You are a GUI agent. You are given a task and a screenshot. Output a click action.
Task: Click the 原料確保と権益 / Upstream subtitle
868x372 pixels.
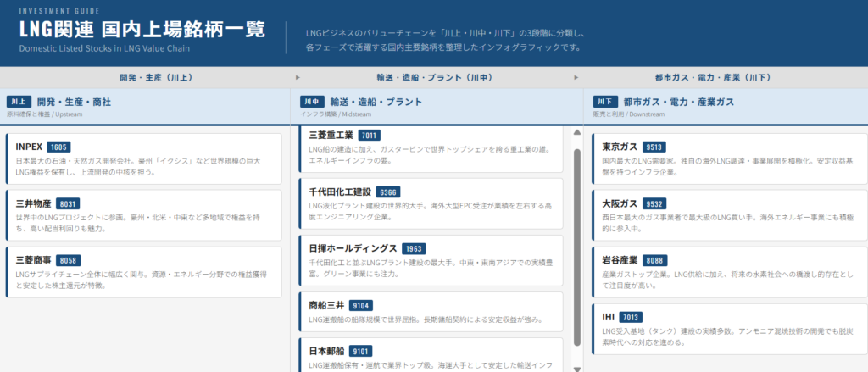45,114
